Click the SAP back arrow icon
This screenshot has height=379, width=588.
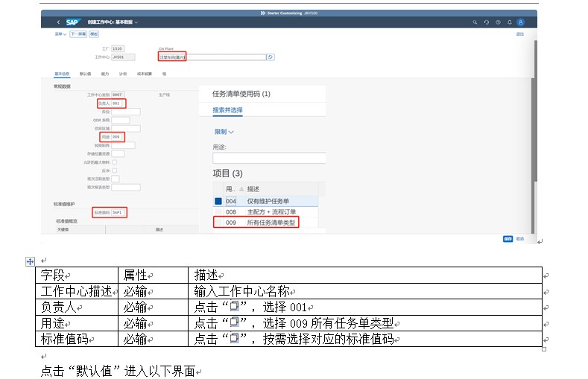58,22
